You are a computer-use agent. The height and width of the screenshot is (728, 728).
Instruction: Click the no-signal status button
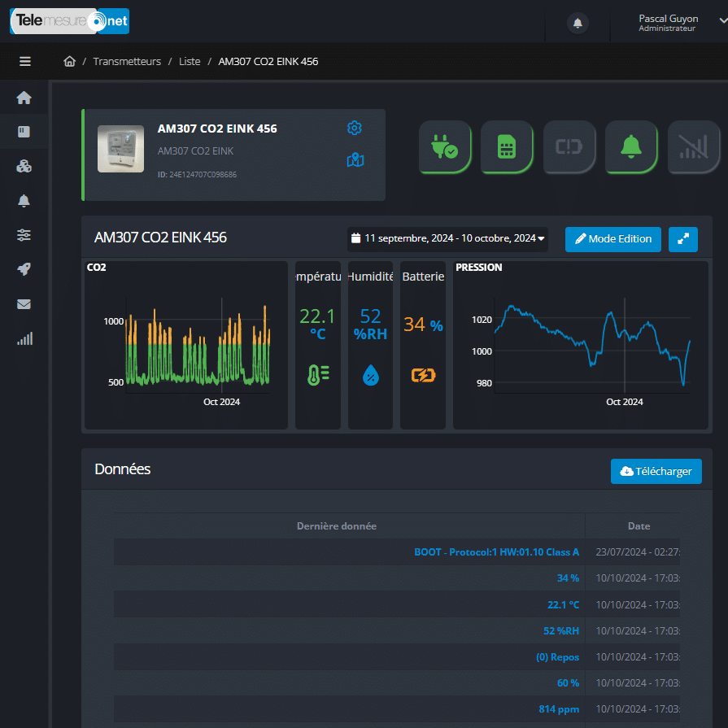pos(694,147)
